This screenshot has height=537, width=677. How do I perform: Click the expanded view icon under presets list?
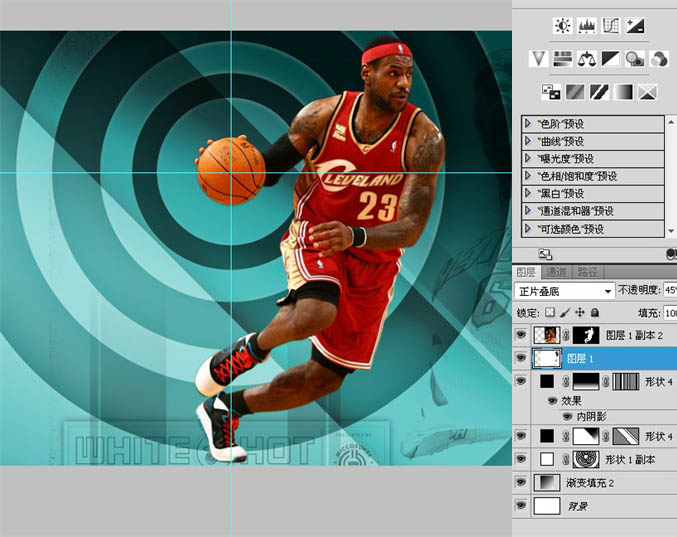(545, 255)
